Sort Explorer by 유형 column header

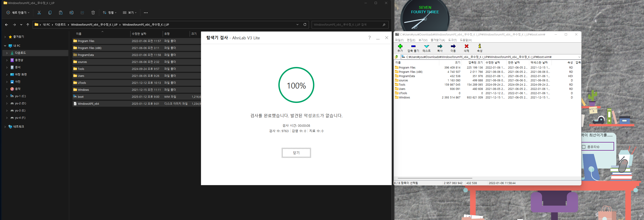176,34
